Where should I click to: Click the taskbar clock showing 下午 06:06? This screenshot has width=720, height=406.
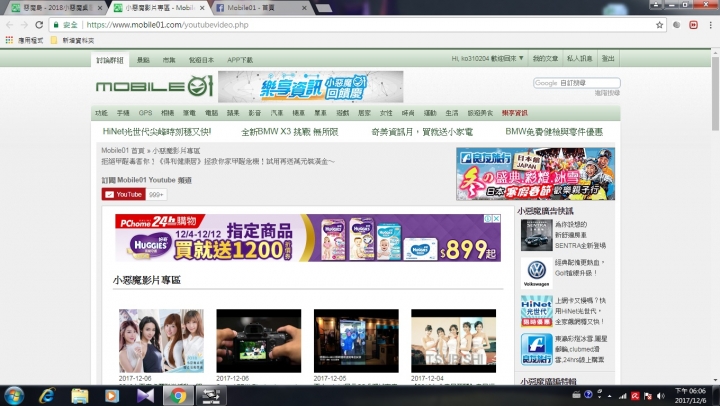tap(690, 395)
